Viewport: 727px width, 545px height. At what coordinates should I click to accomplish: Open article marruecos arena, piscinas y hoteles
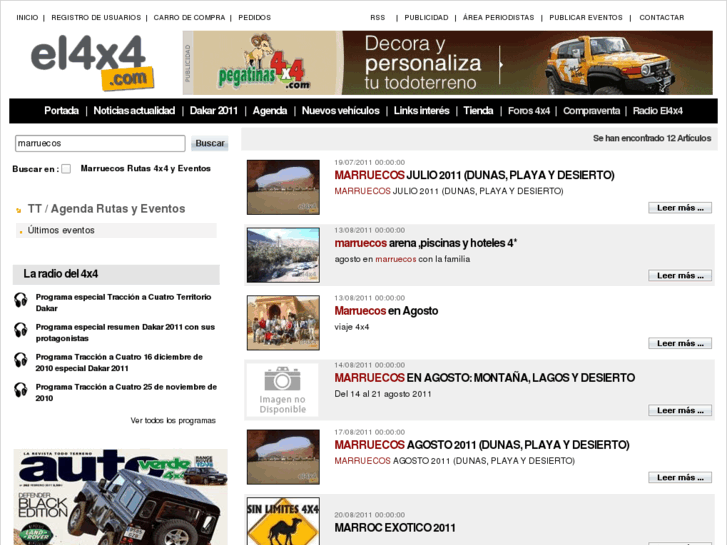coord(426,243)
